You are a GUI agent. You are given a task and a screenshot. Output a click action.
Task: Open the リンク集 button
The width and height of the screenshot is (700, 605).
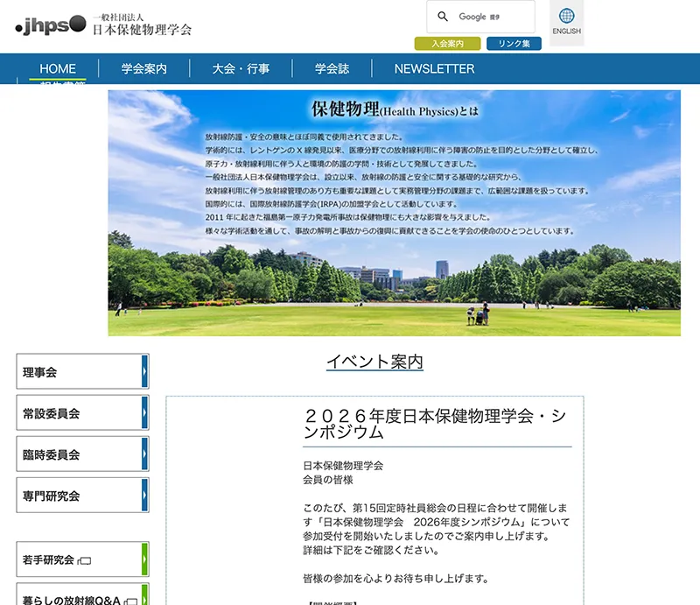tap(514, 44)
